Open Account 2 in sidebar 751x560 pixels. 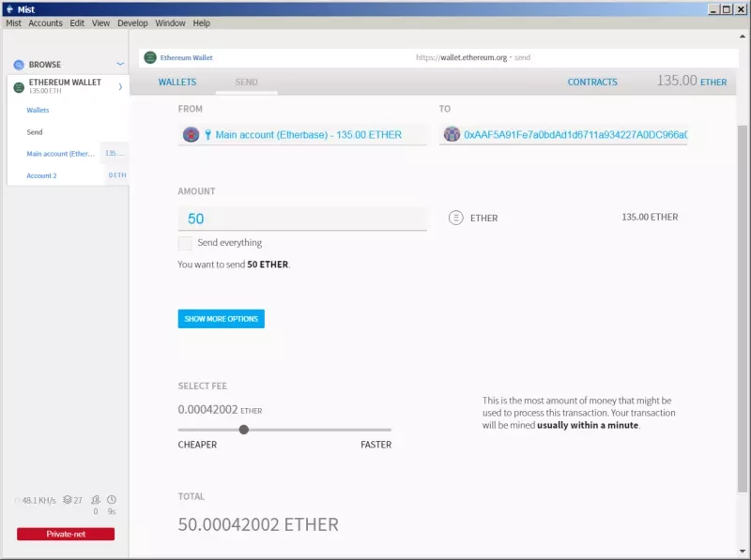tap(41, 175)
